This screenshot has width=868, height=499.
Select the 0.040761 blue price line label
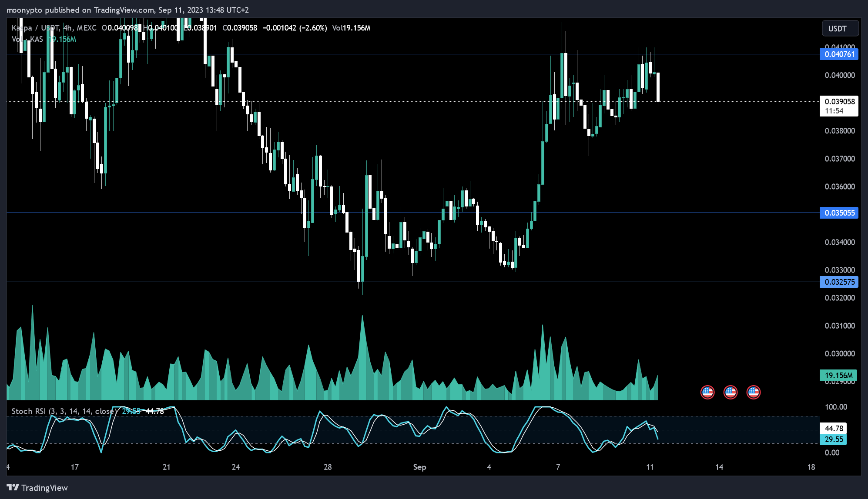839,54
